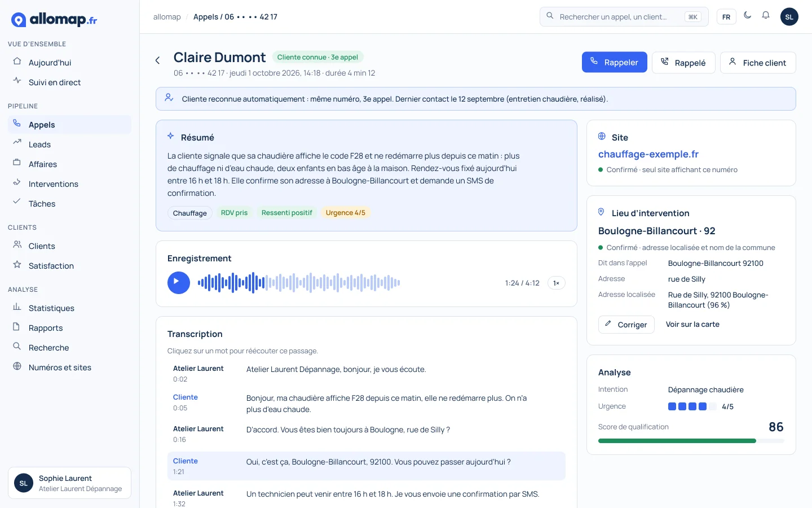Select Appels in sidebar
The height and width of the screenshot is (508, 812).
(69, 125)
